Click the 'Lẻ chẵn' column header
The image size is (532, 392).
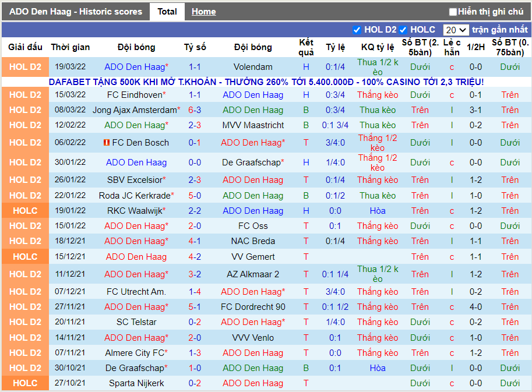pos(452,47)
